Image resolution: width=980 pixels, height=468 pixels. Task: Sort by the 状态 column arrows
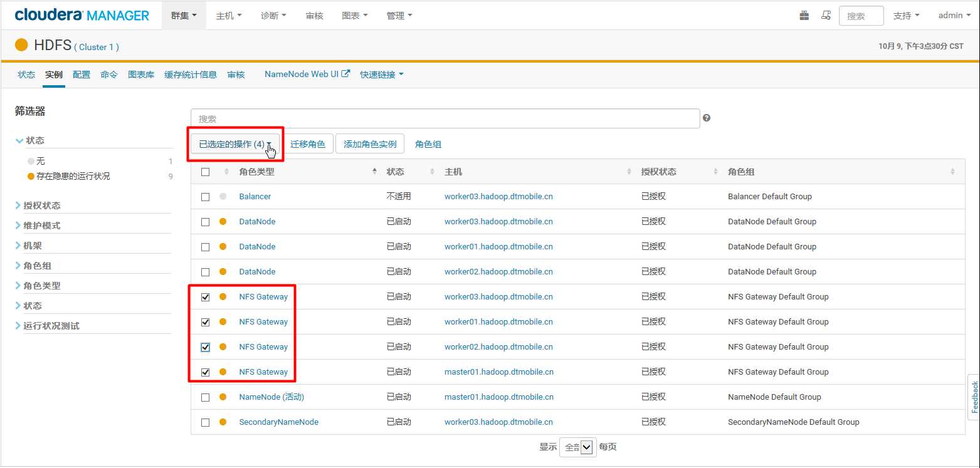(x=432, y=172)
